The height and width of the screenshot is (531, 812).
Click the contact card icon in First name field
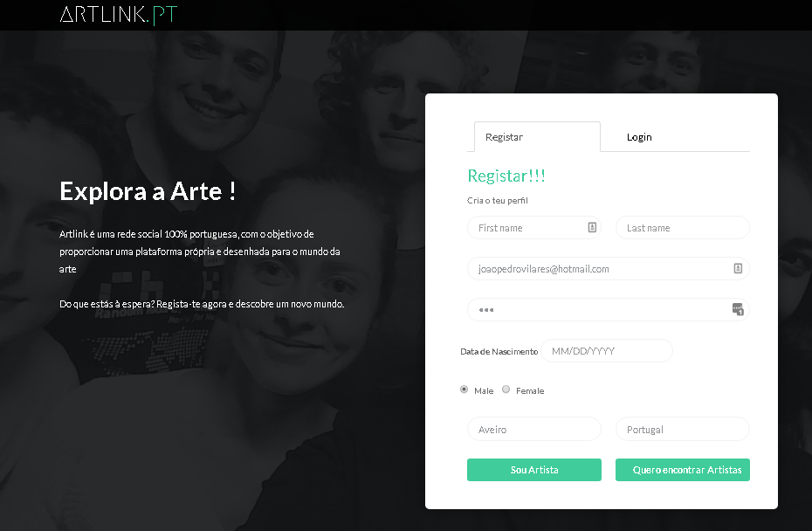click(592, 227)
